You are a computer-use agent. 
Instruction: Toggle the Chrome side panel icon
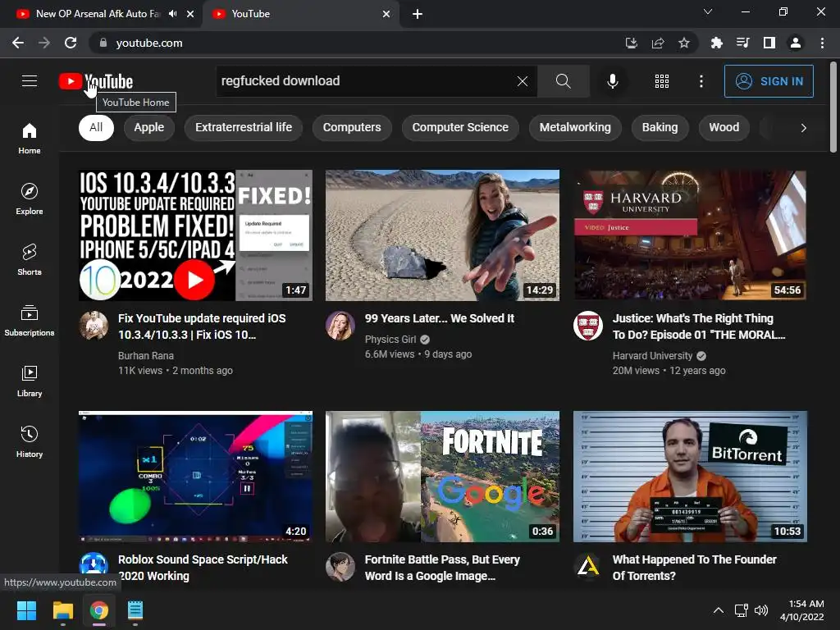tap(769, 43)
